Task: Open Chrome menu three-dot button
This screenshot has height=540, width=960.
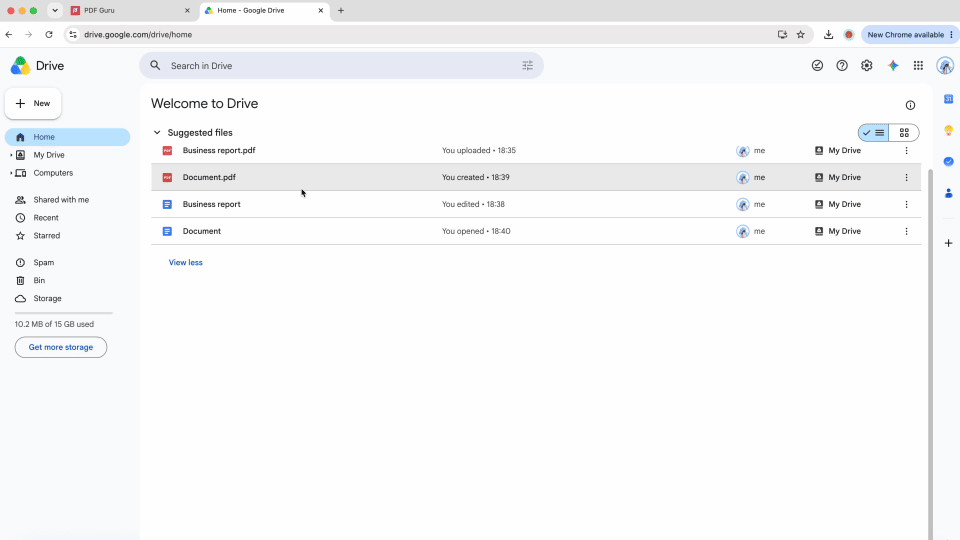Action: click(951, 35)
